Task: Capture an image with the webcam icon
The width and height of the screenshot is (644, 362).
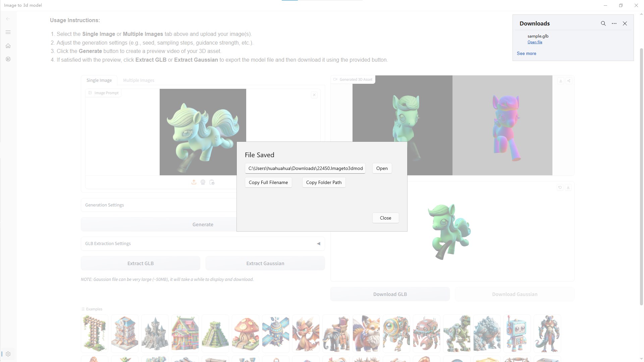Action: [203, 182]
